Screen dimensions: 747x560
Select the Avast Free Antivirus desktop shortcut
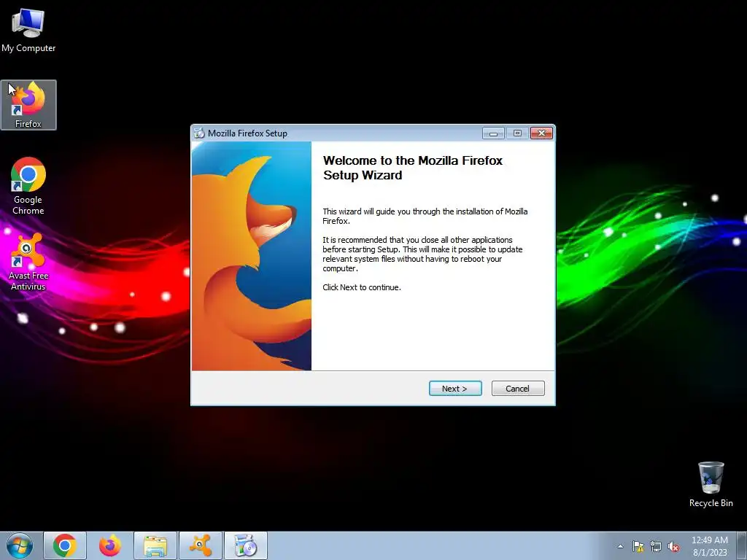(x=28, y=262)
